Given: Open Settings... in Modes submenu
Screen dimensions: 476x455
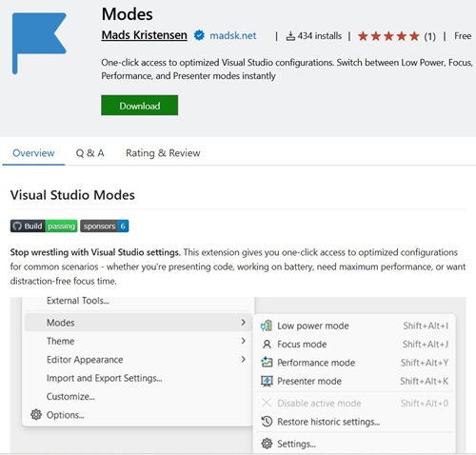Looking at the screenshot, I should point(354,444).
